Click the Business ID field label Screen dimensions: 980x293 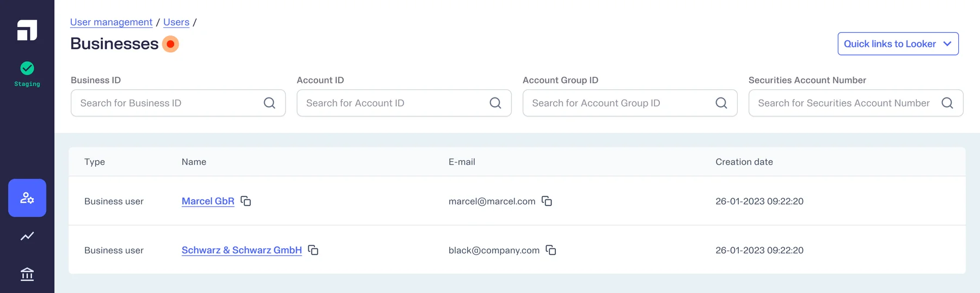(x=96, y=80)
